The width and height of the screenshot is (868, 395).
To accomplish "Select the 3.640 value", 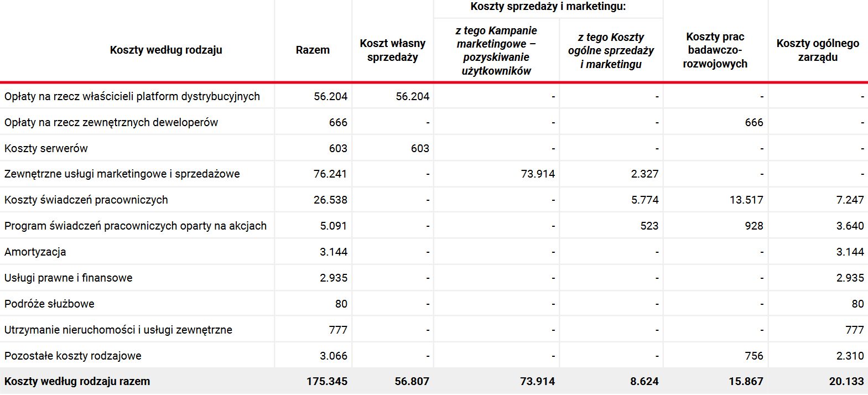I will (850, 226).
